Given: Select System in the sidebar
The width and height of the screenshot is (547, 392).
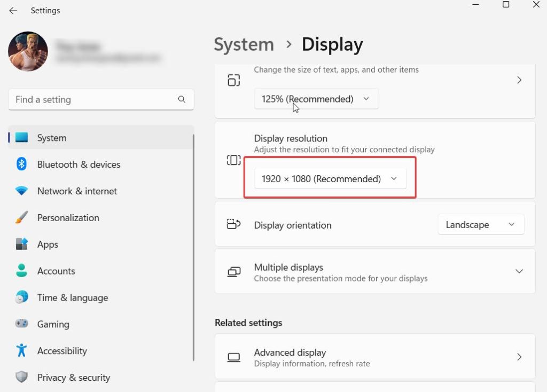Looking at the screenshot, I should coord(52,138).
